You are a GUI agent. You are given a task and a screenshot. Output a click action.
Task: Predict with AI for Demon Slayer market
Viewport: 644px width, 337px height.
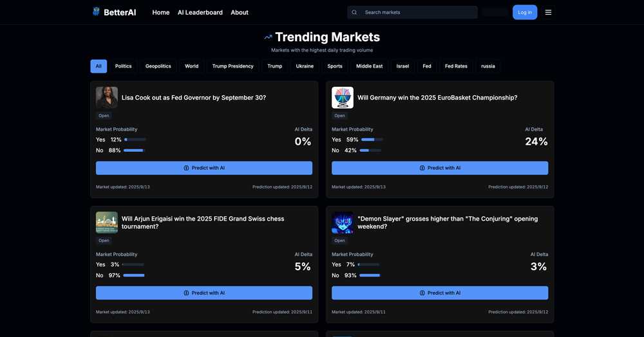(440, 293)
